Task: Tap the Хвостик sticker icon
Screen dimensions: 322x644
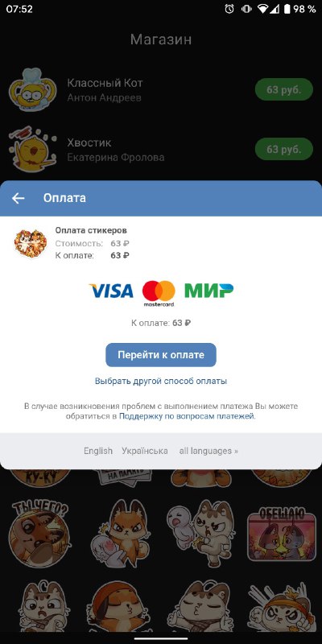Action: (33, 149)
